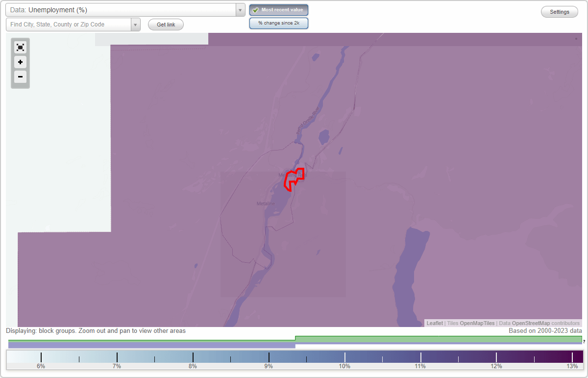Open the Data Unemployment (%) dropdown arrow
Viewport: 588px width, 378px height.
(240, 10)
